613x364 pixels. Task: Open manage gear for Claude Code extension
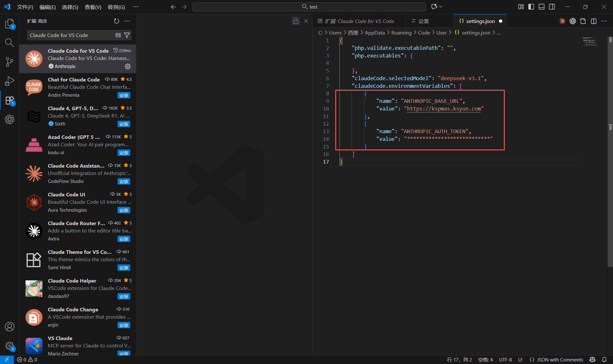[128, 66]
